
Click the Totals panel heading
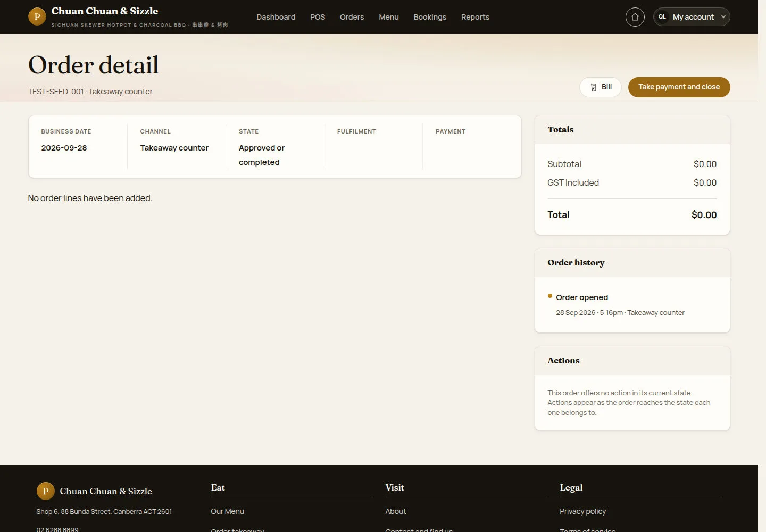click(561, 130)
